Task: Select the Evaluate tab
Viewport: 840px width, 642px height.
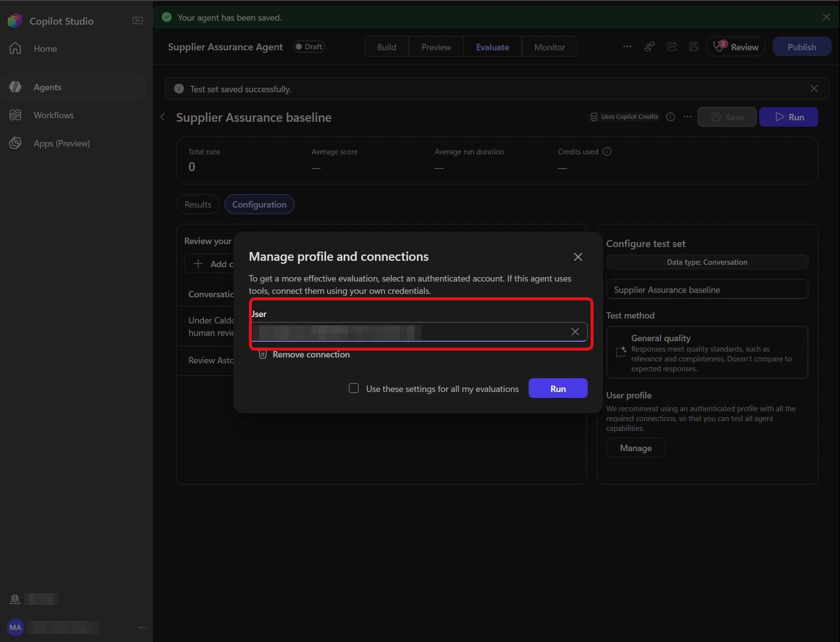Action: [492, 47]
